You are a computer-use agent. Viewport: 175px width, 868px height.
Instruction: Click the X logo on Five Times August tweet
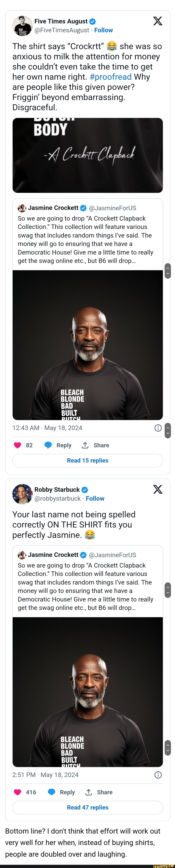(157, 21)
